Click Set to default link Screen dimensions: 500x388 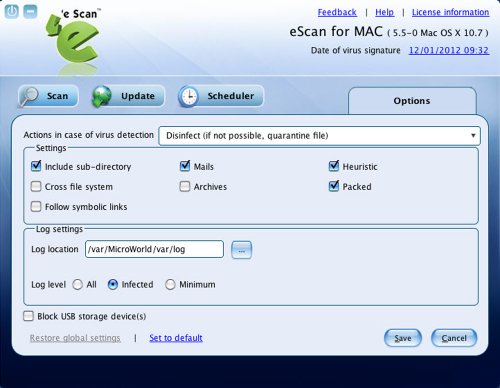(176, 338)
